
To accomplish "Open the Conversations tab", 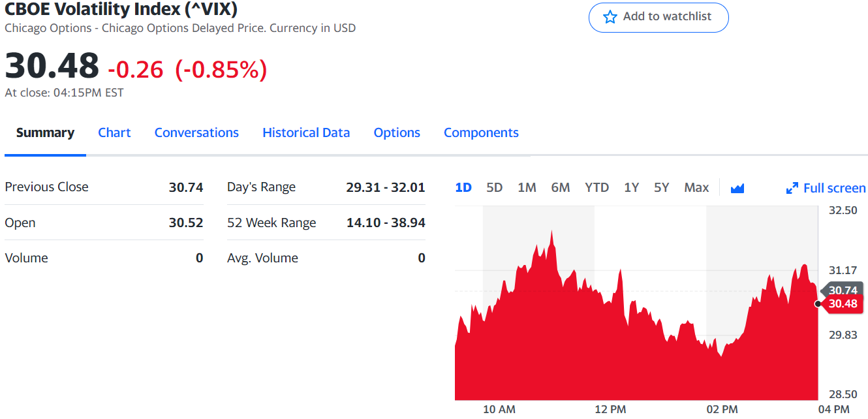I will 196,132.
